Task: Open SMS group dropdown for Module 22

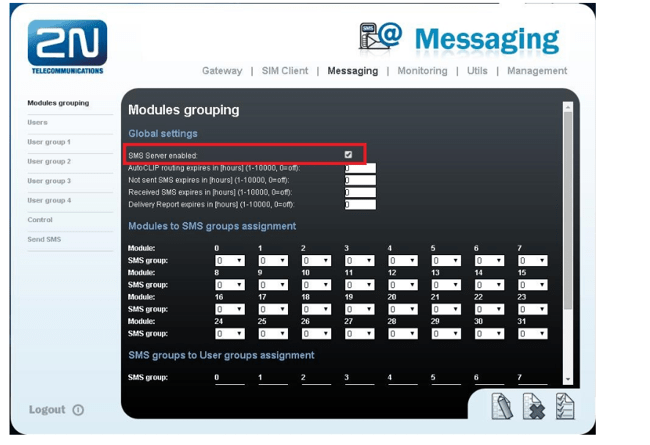Action: coord(490,309)
